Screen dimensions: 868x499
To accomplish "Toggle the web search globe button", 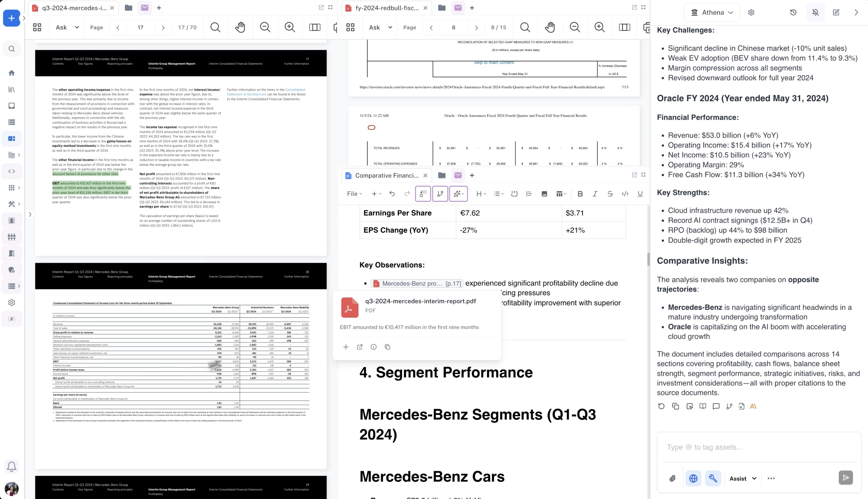I will pyautogui.click(x=693, y=478).
